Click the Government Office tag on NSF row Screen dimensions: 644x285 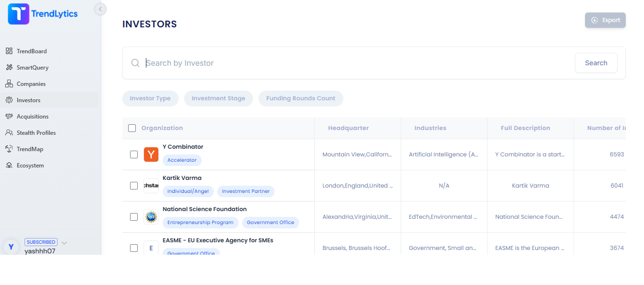(x=270, y=223)
